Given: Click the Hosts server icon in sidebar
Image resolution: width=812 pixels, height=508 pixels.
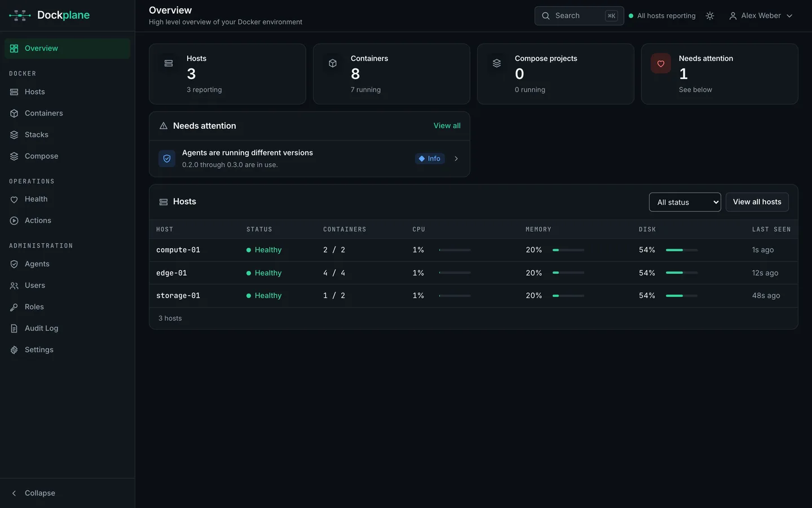Looking at the screenshot, I should tap(14, 92).
